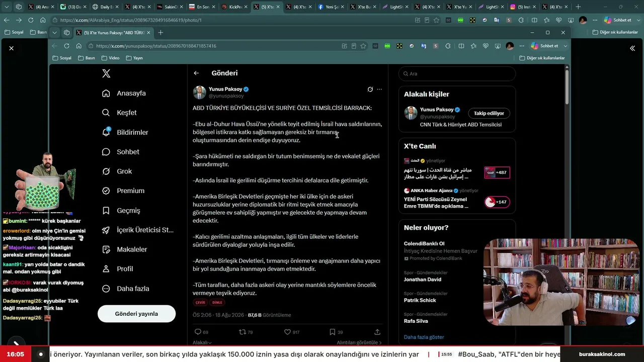Open the Alakalı sort dropdown
This screenshot has height=362, width=644.
[202, 342]
